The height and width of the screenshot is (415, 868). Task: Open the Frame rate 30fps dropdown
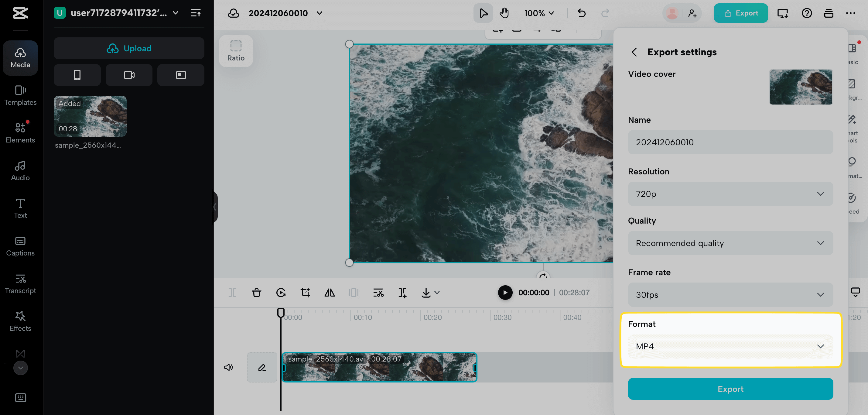pos(730,295)
